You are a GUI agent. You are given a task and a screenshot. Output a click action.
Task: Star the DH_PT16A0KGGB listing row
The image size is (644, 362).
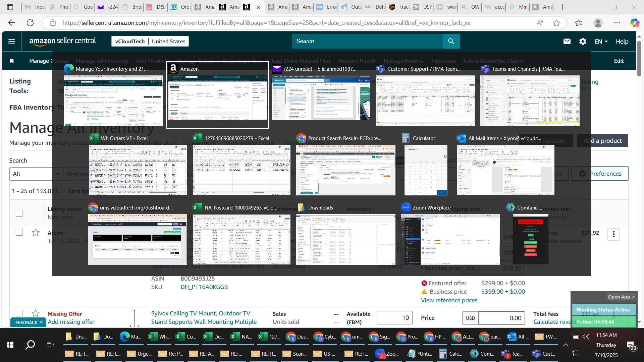pyautogui.click(x=36, y=232)
